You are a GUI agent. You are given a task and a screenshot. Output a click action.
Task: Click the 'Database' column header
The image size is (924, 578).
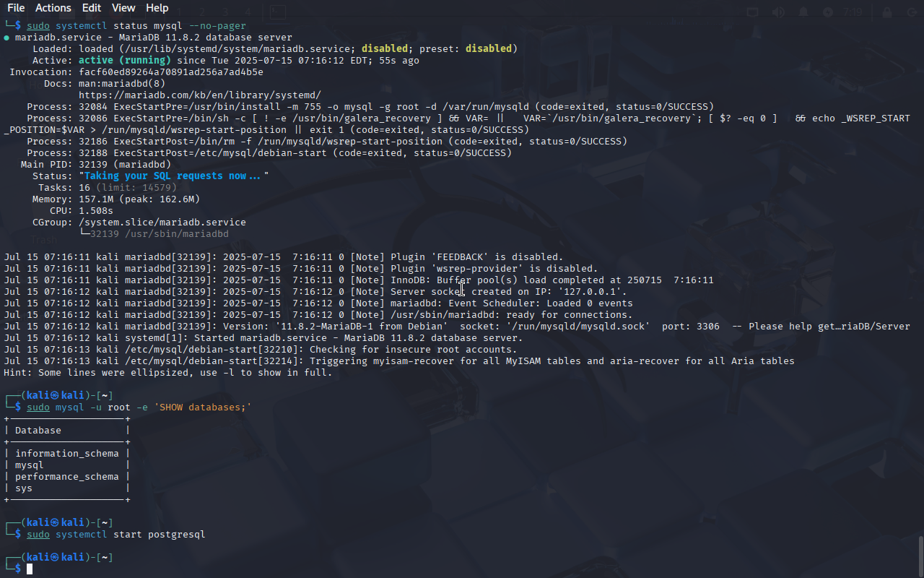[x=38, y=431]
